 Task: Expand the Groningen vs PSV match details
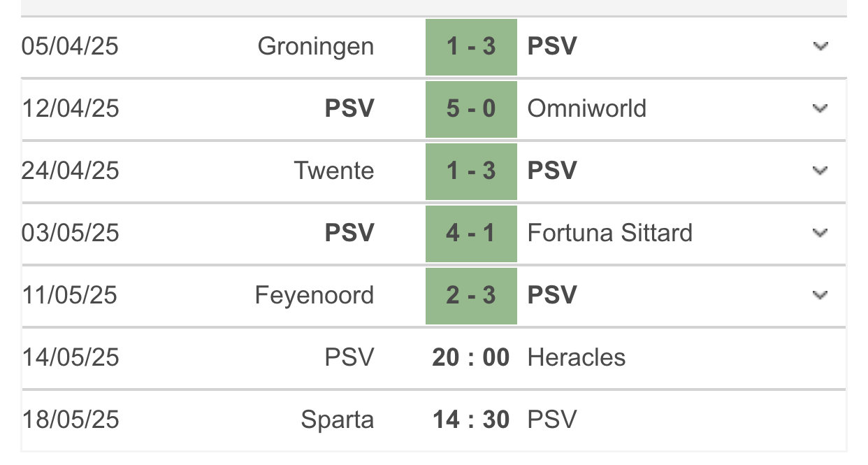[820, 47]
